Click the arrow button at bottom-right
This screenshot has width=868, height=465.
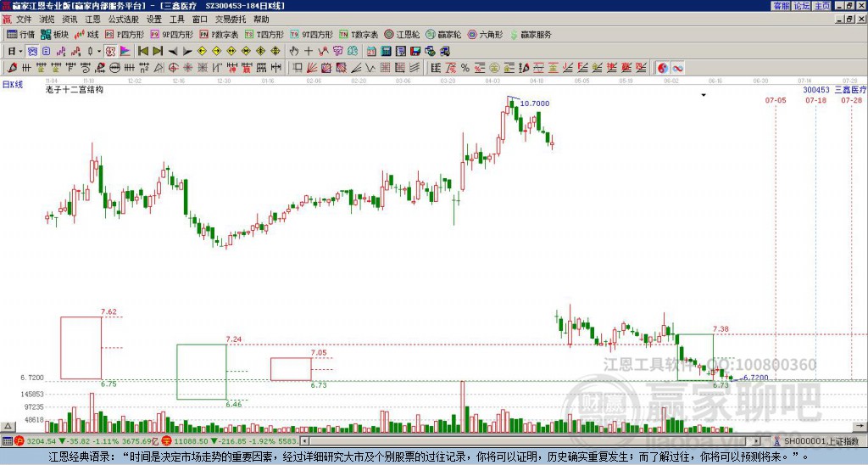pos(860,427)
